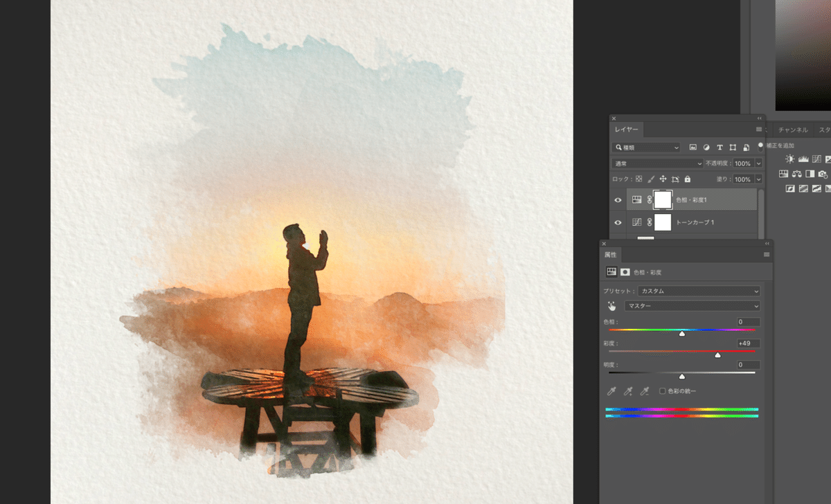Select the add-to-sample eyedropper (plus)
Viewport: 831px width, 504px height.
coord(628,391)
